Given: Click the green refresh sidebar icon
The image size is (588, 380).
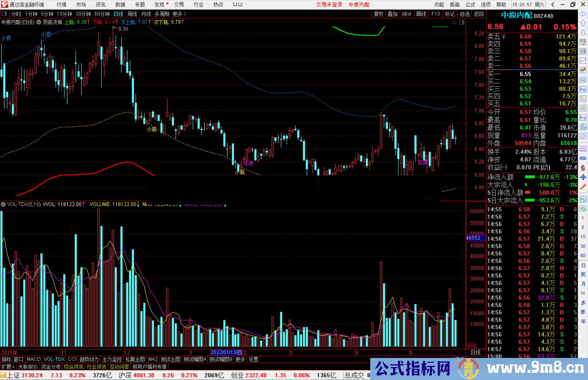Looking at the screenshot, I should click(x=583, y=209).
